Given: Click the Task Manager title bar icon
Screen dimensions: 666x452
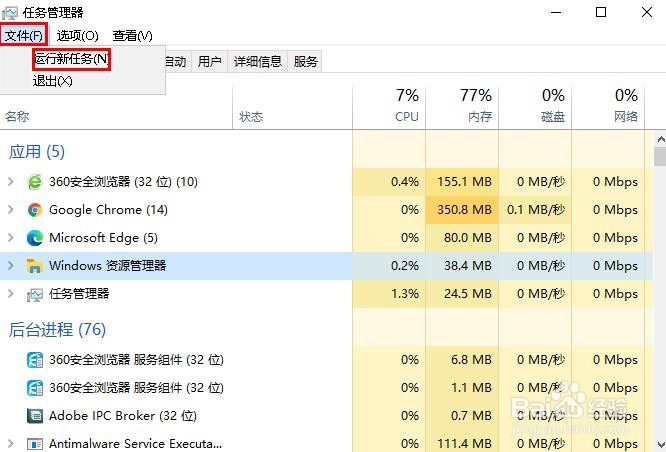Looking at the screenshot, I should 9,13.
